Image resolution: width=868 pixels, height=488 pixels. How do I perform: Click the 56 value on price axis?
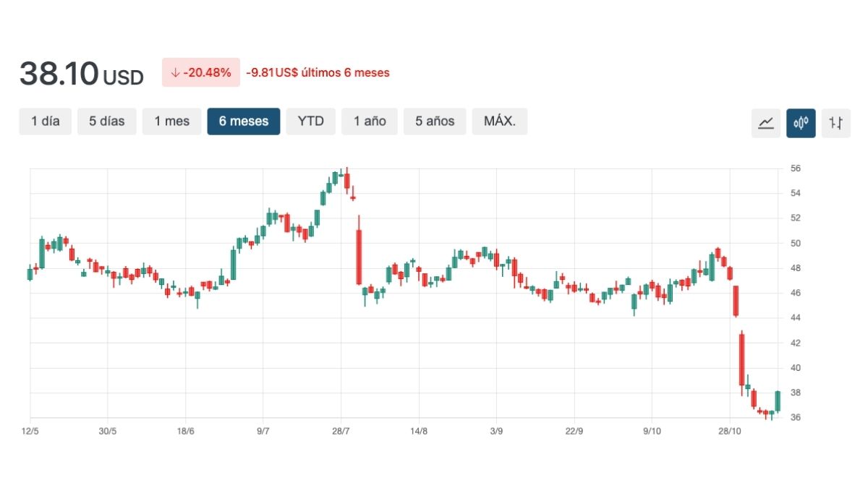(795, 168)
